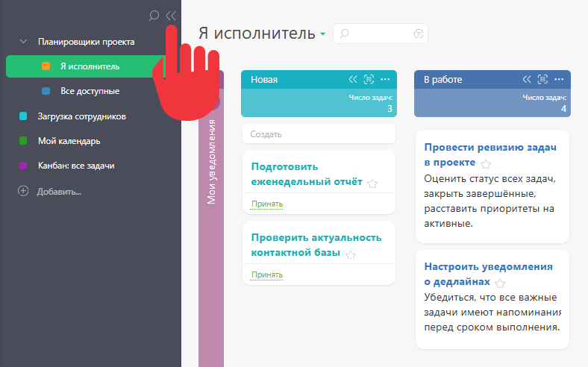The image size is (588, 367).
Task: Open the Настроить уведомления о дедлайнах task
Action: [x=488, y=274]
